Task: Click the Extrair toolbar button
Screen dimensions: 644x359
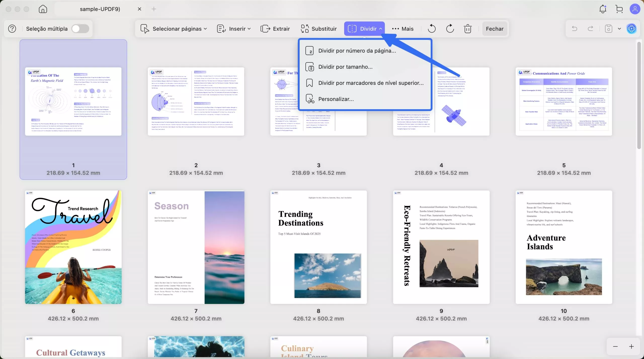Action: pos(275,29)
